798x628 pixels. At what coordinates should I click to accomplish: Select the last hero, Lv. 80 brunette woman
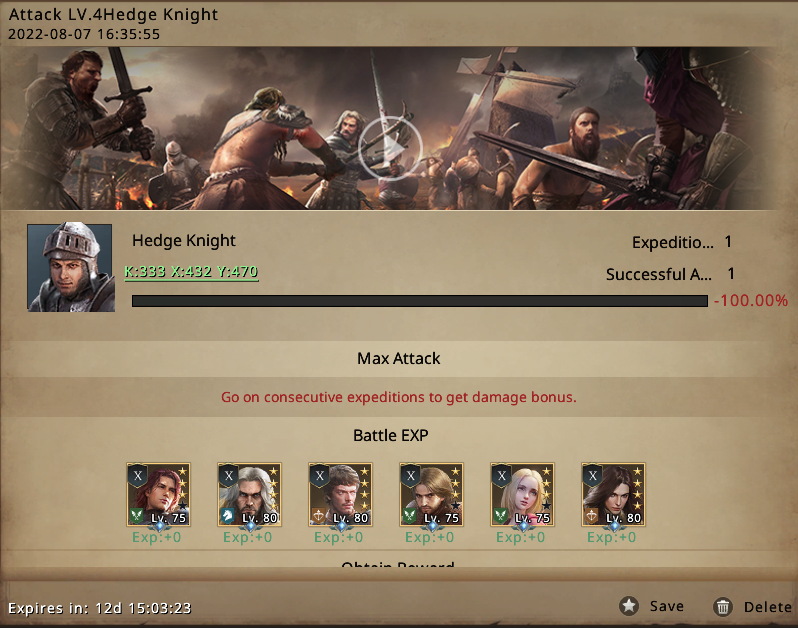click(613, 494)
